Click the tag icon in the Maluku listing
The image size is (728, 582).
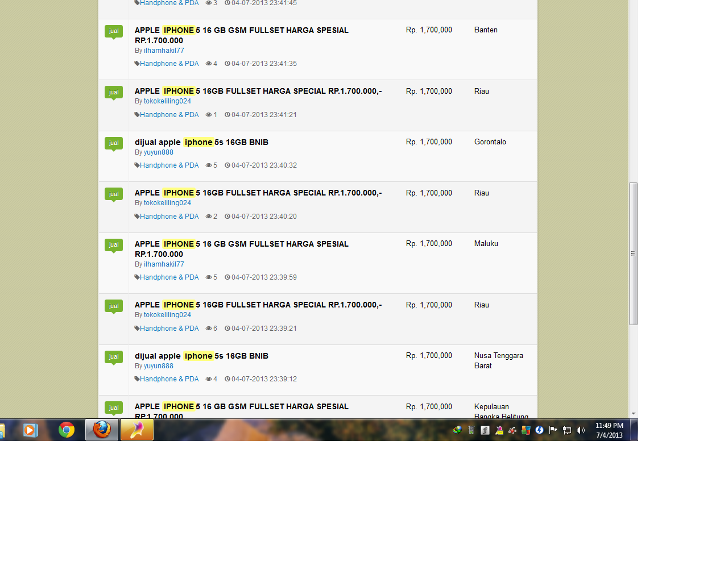(x=137, y=277)
